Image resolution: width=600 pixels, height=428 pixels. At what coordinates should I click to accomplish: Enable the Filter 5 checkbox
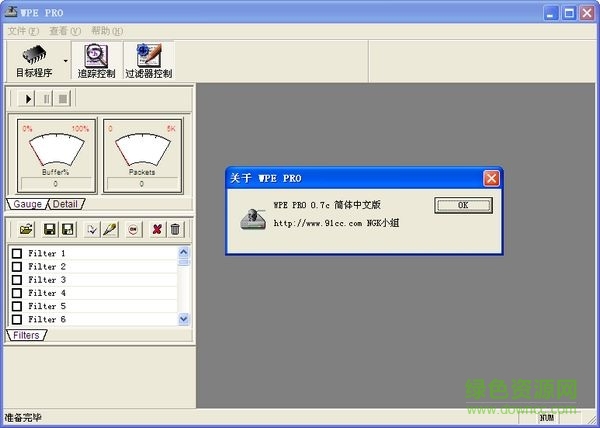pyautogui.click(x=17, y=306)
